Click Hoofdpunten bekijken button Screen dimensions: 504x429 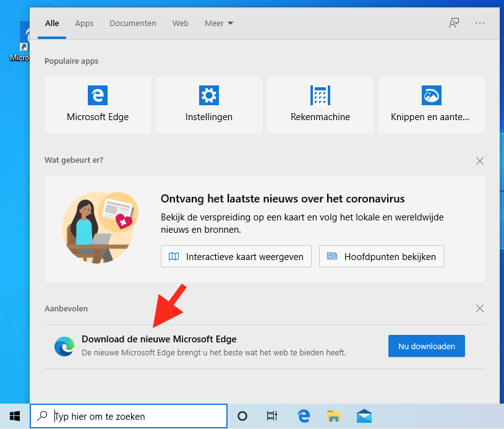[x=381, y=256]
